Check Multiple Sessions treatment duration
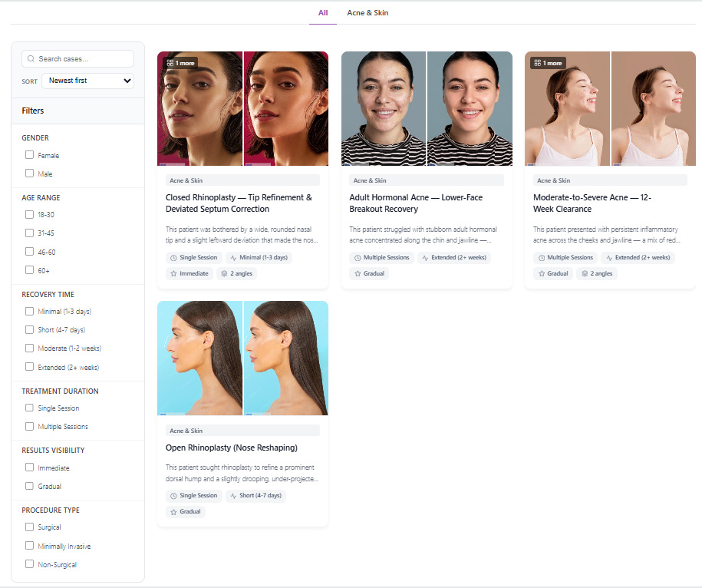The height and width of the screenshot is (588, 702). pos(30,426)
